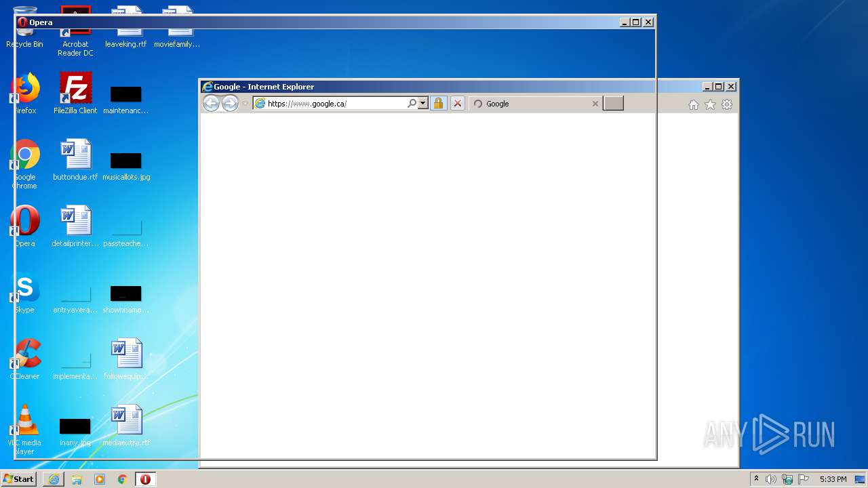Click volume speaker icon in tray

pos(771,479)
